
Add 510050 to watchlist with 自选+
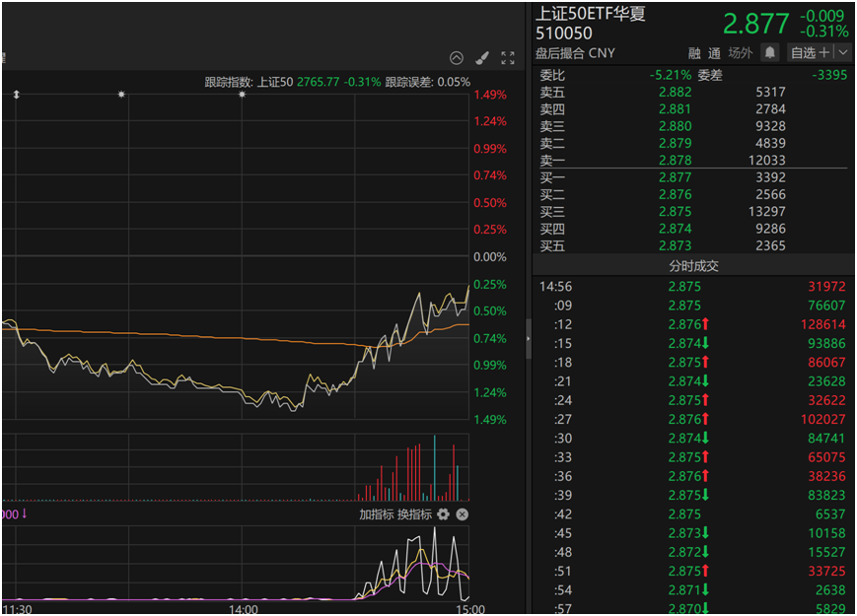[x=810, y=52]
